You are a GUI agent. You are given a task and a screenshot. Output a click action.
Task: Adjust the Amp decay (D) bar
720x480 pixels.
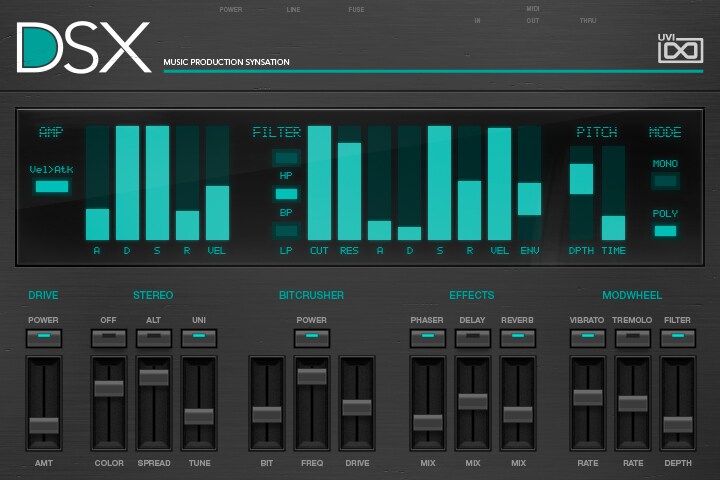pyautogui.click(x=127, y=183)
